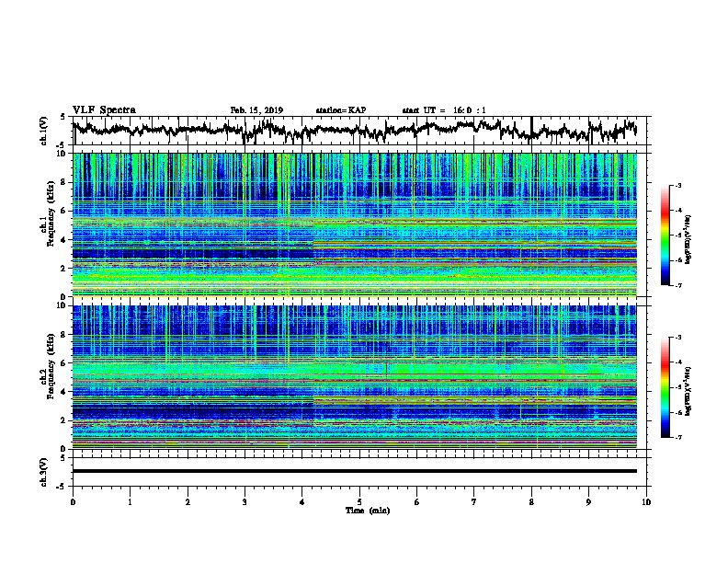Click the log(PSD) label beside ch.1 colorbar
The height and width of the screenshot is (563, 728).
coord(688,239)
